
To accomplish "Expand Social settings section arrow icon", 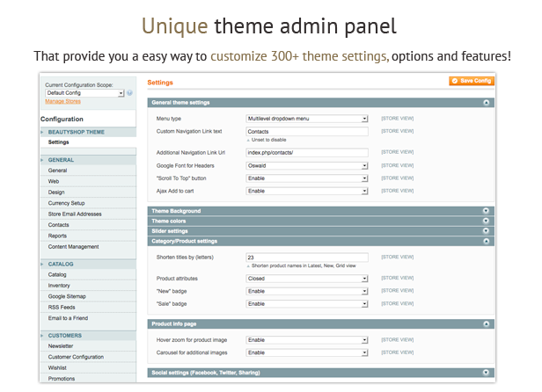I will click(x=487, y=374).
